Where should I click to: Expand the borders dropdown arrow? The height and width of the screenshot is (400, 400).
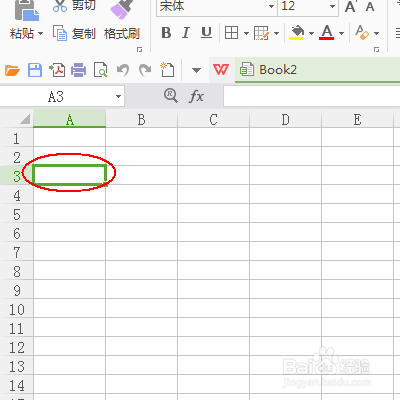(246, 33)
